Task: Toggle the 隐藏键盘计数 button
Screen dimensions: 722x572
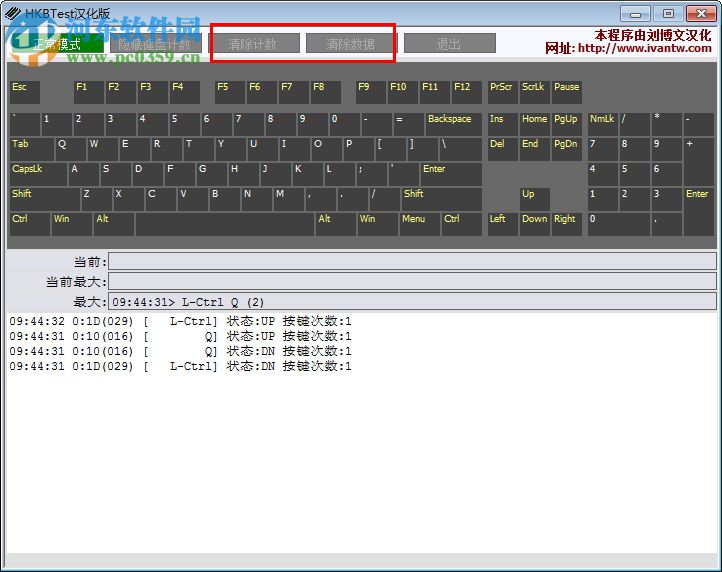Action: [155, 44]
